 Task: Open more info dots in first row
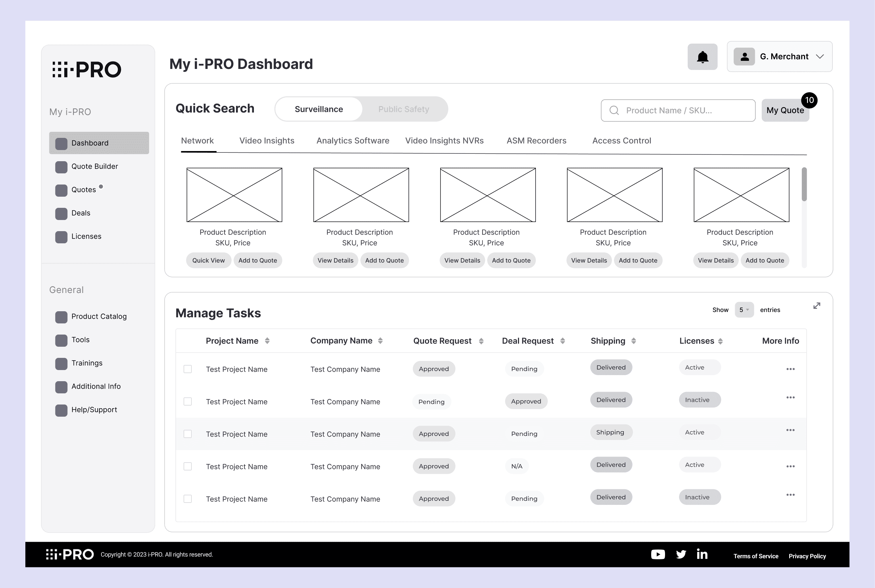coord(790,369)
